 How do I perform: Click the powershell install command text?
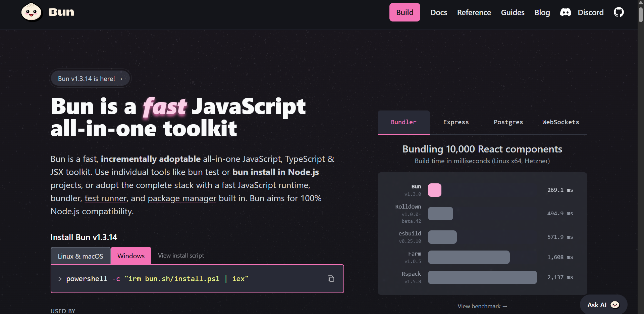point(157,279)
